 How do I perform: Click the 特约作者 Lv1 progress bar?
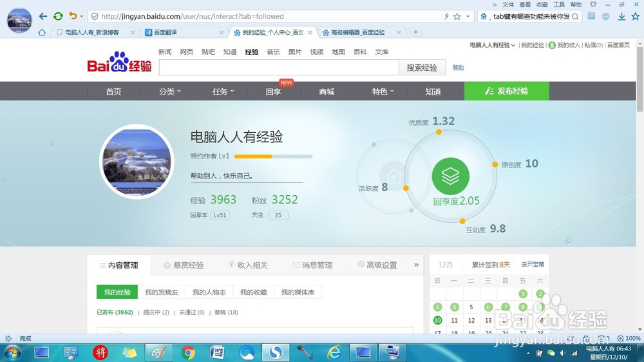[x=273, y=156]
